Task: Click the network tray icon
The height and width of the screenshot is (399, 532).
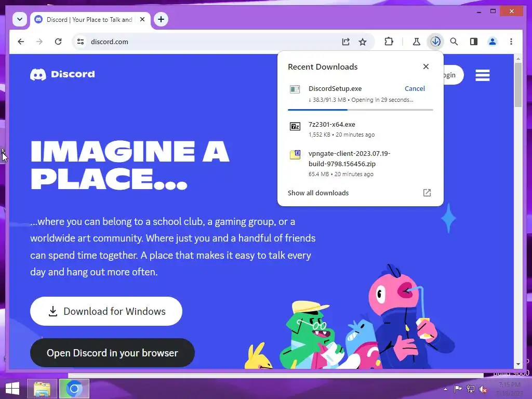Action: pos(471,389)
